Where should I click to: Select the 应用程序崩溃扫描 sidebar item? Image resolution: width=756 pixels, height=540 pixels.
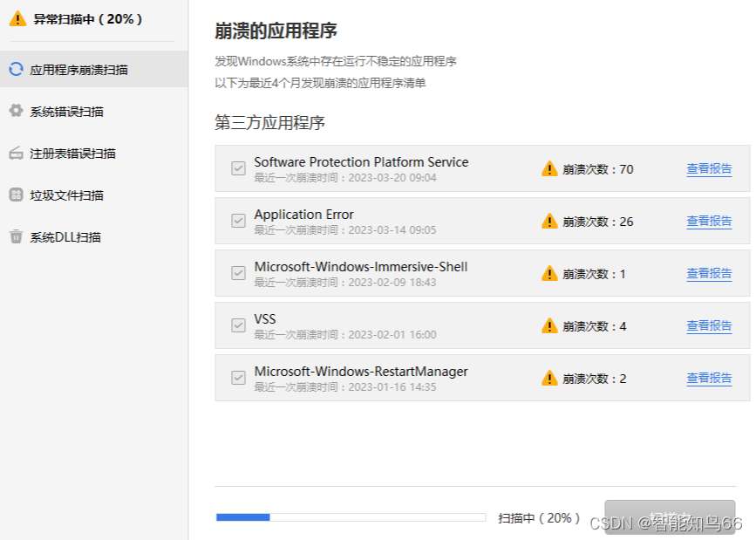[94, 70]
